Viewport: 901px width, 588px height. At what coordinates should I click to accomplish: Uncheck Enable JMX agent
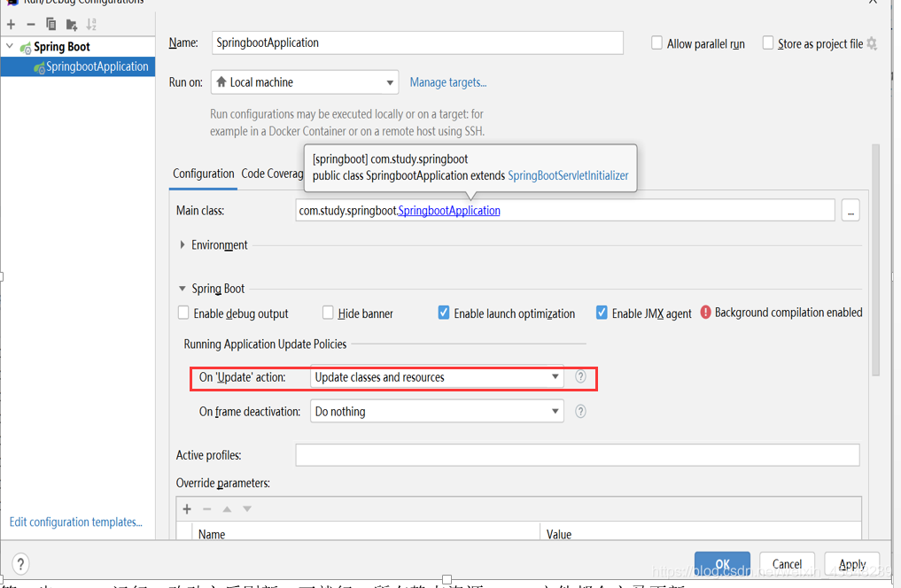602,313
